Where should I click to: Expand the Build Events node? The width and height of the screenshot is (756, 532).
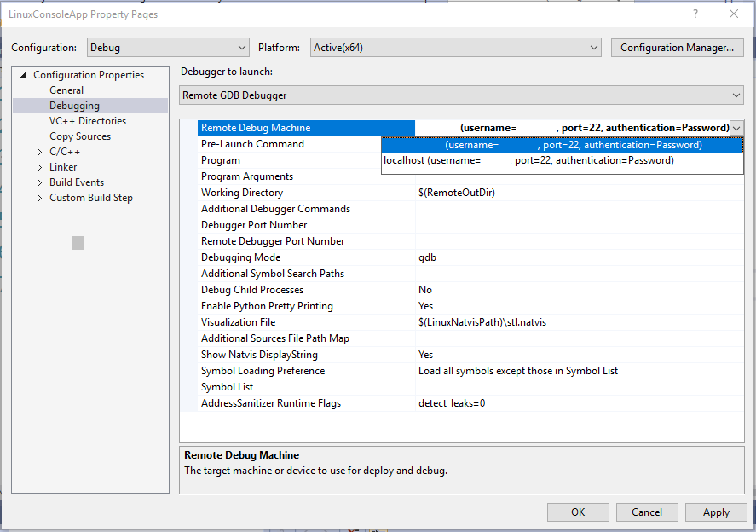38,182
